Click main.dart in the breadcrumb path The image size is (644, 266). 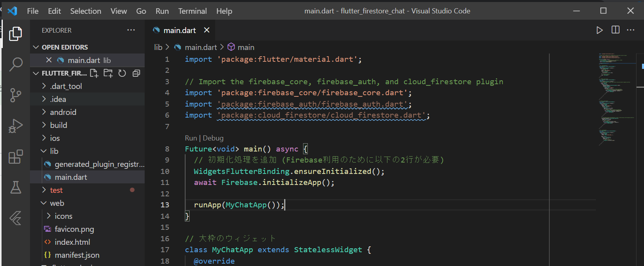(201, 47)
